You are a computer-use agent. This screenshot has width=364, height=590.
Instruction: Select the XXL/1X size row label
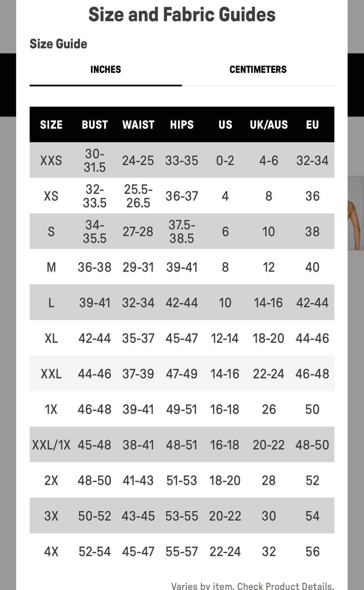click(x=51, y=445)
